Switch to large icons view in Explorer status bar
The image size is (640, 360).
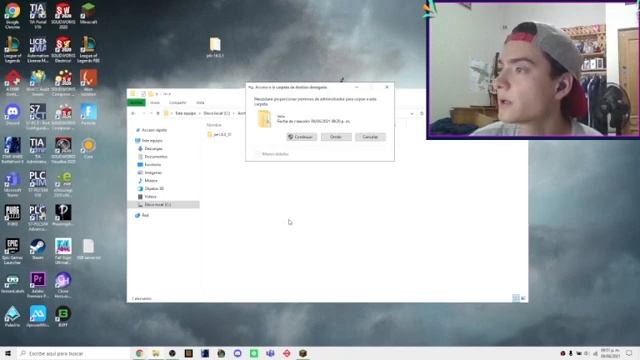(x=523, y=298)
